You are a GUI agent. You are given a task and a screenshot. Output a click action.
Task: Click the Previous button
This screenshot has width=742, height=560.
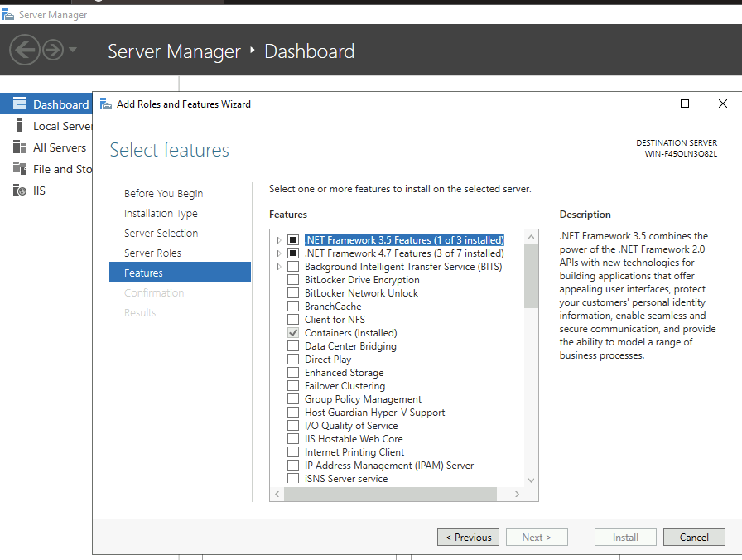pos(468,537)
